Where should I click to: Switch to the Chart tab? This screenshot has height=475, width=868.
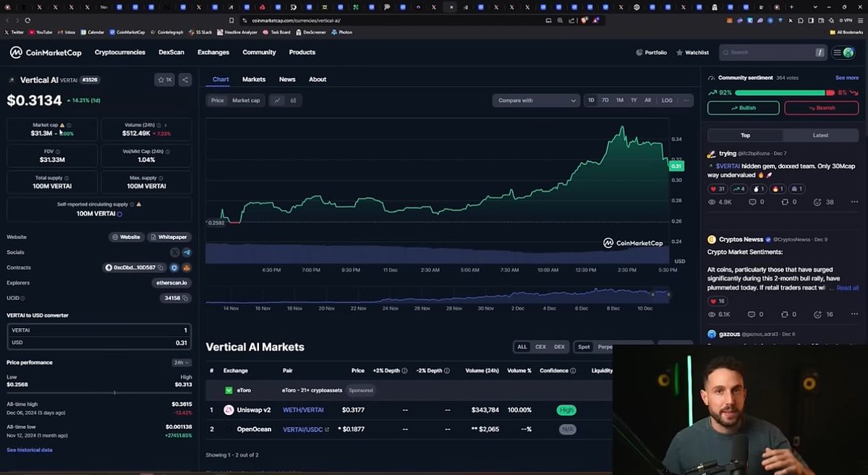(221, 80)
